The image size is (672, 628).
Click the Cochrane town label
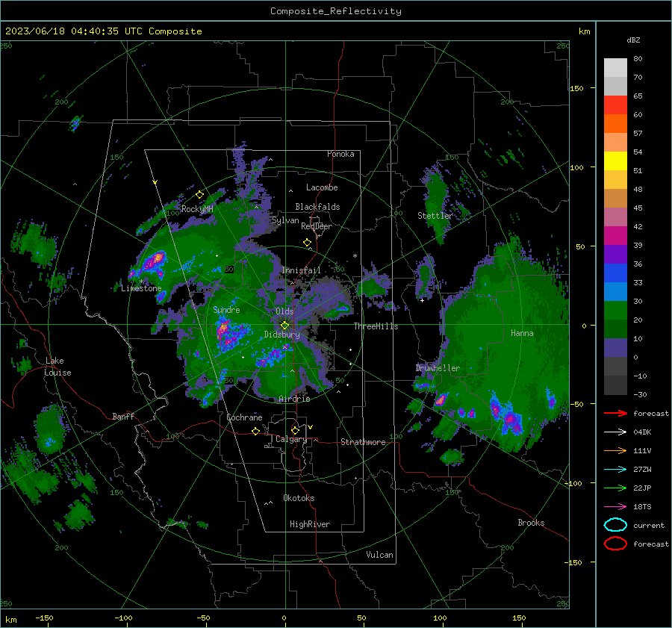click(244, 417)
